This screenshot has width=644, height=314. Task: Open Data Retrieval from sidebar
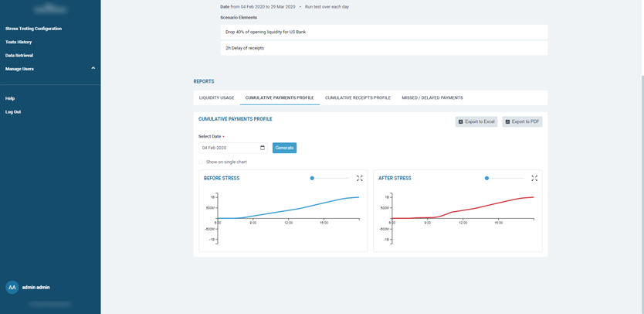click(19, 56)
